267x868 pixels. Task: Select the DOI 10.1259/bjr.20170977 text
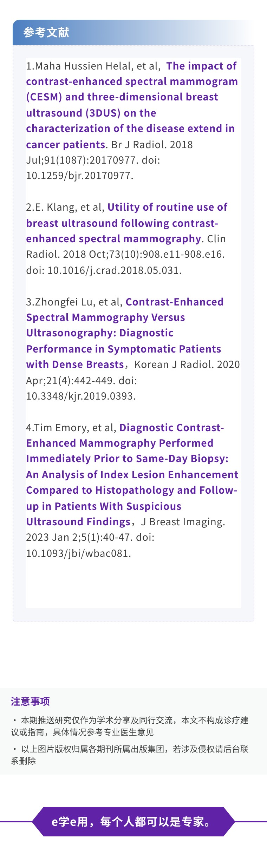[79, 176]
